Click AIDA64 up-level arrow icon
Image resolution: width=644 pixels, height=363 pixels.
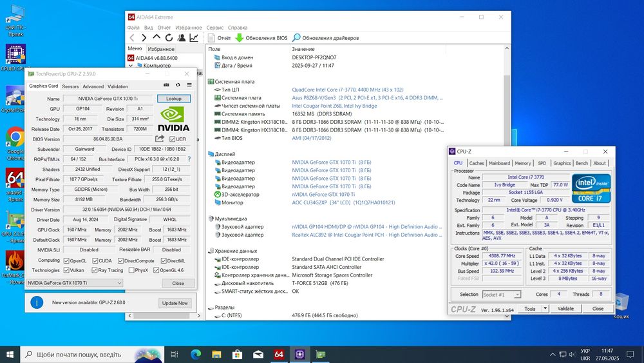click(x=156, y=37)
